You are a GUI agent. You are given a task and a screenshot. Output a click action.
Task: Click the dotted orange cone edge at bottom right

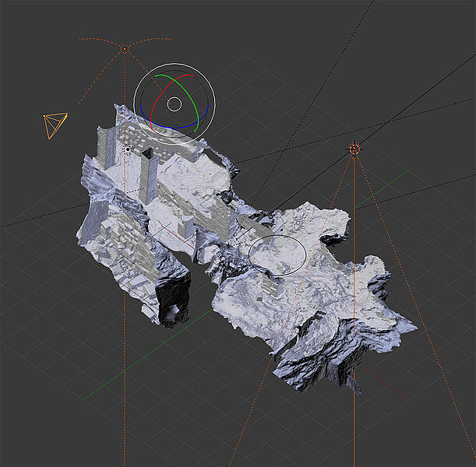pos(436,374)
